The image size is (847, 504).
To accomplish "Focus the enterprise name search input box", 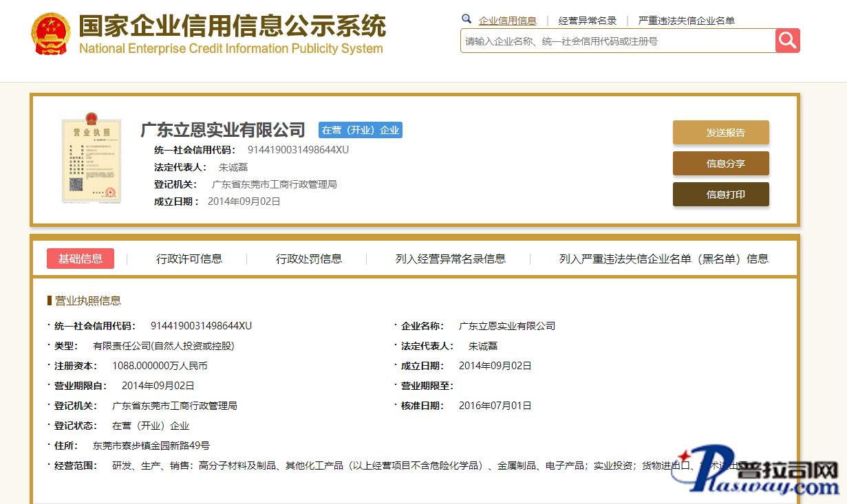I will (x=617, y=41).
